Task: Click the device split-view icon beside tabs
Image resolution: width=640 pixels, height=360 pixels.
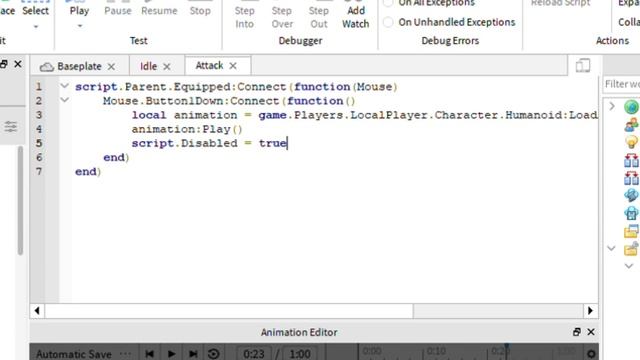Action: click(582, 66)
